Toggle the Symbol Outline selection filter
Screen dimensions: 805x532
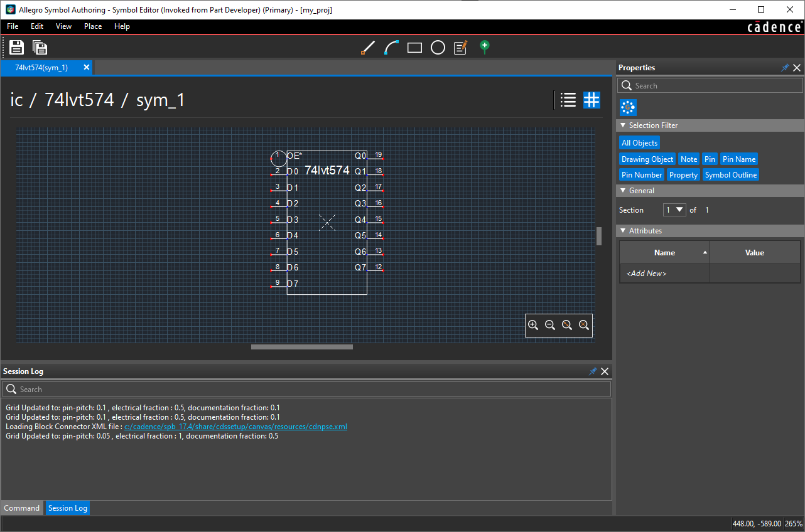(x=731, y=175)
